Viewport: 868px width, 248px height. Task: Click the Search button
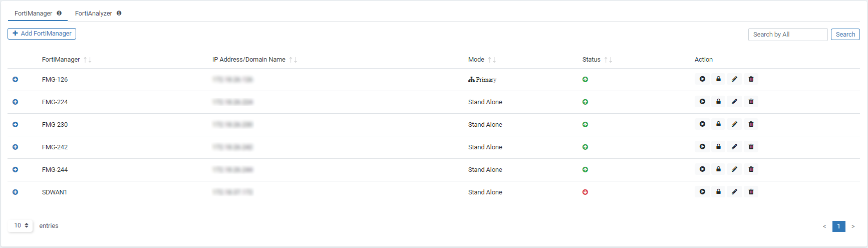(x=845, y=35)
